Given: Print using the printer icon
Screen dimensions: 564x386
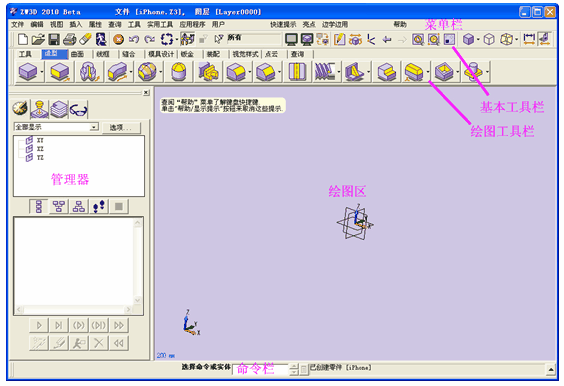Looking at the screenshot, I should pos(70,39).
